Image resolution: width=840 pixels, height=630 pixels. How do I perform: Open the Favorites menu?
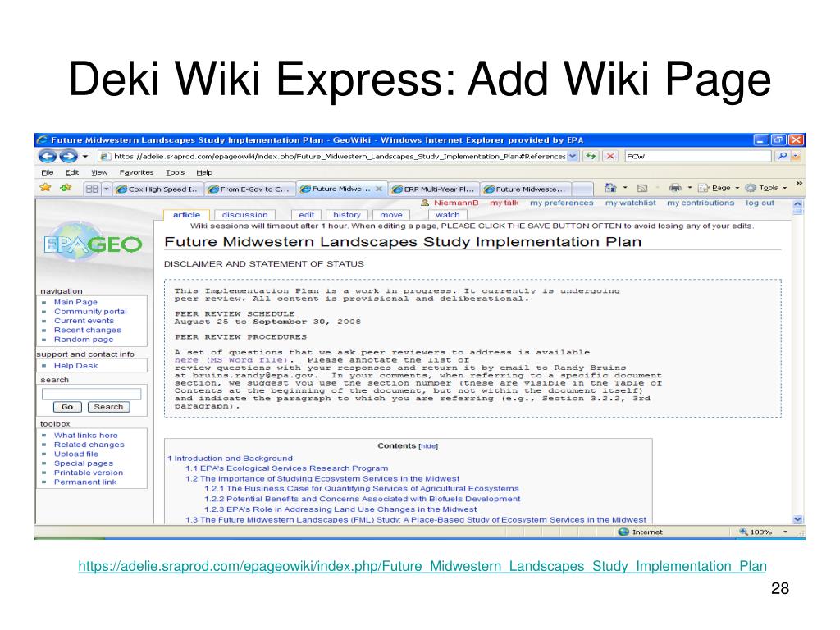point(137,172)
